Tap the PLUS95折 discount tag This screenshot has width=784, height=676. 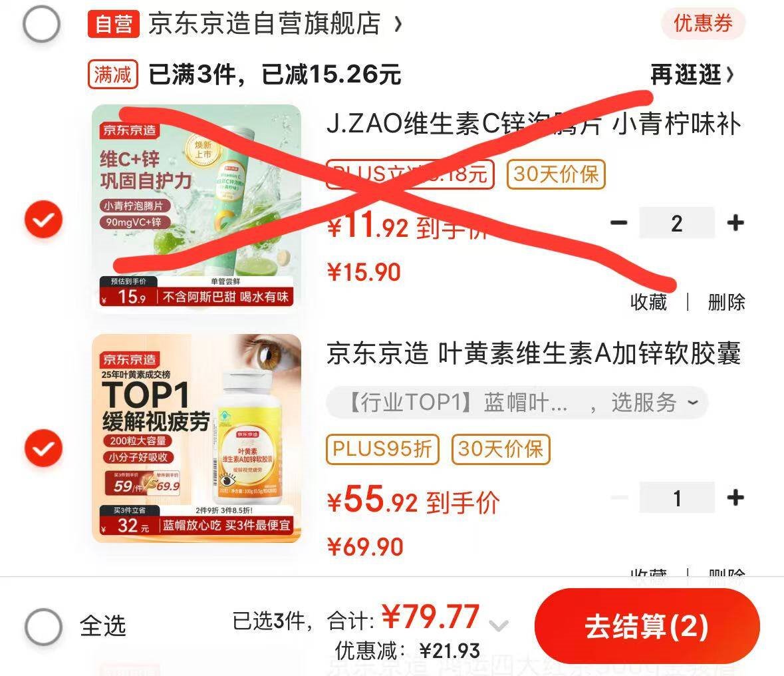(x=382, y=449)
